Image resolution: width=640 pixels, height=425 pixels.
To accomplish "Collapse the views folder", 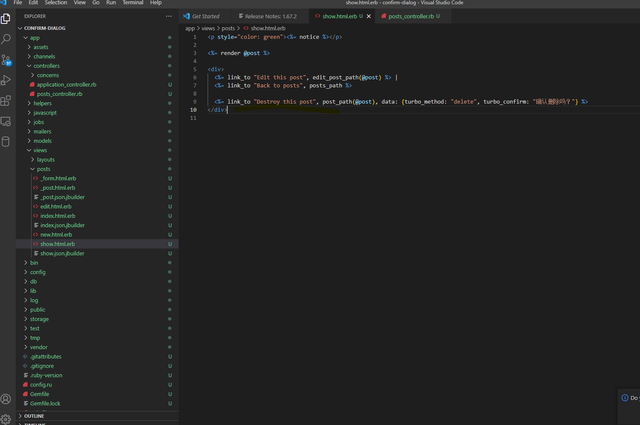I will coord(40,150).
